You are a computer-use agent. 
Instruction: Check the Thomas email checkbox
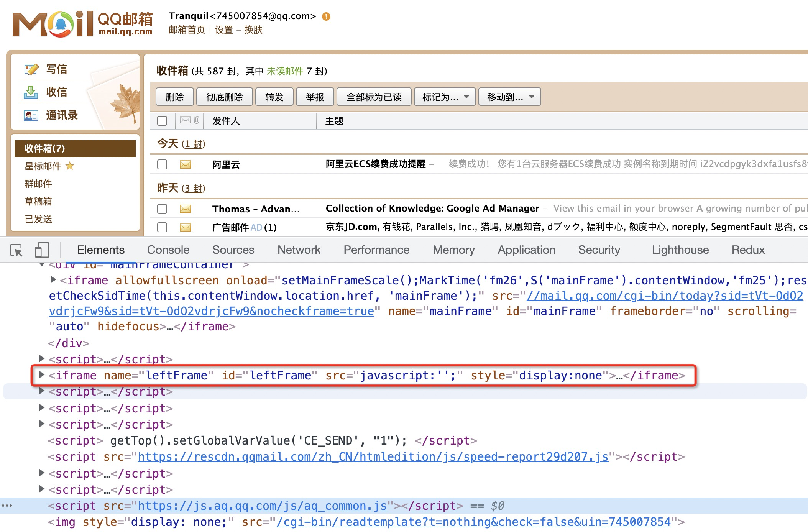coord(162,209)
